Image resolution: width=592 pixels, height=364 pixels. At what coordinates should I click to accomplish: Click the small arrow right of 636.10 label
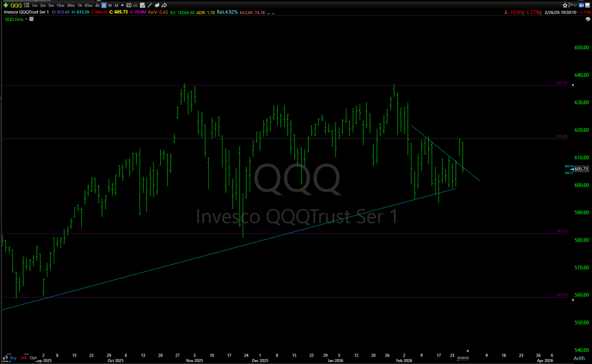[x=573, y=85]
